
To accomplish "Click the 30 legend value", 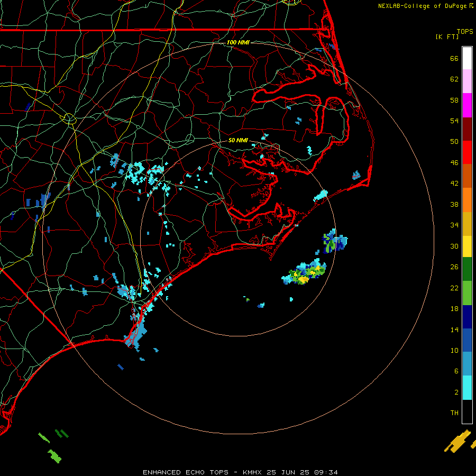I will click(454, 246).
